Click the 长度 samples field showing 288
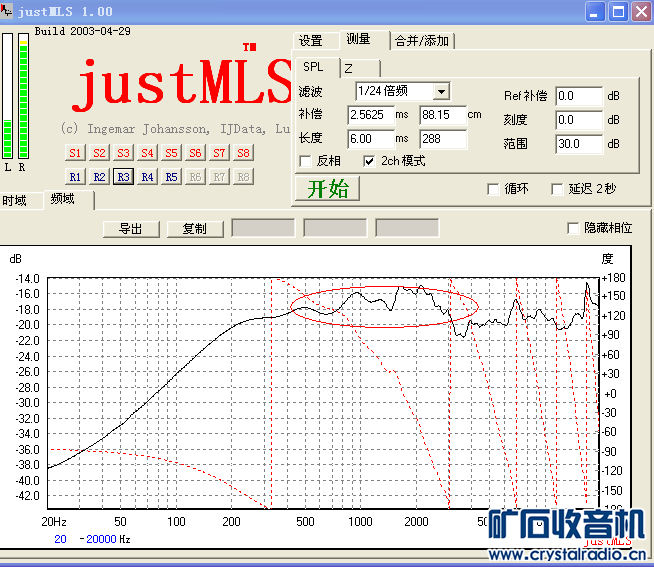The width and height of the screenshot is (654, 567). [443, 139]
